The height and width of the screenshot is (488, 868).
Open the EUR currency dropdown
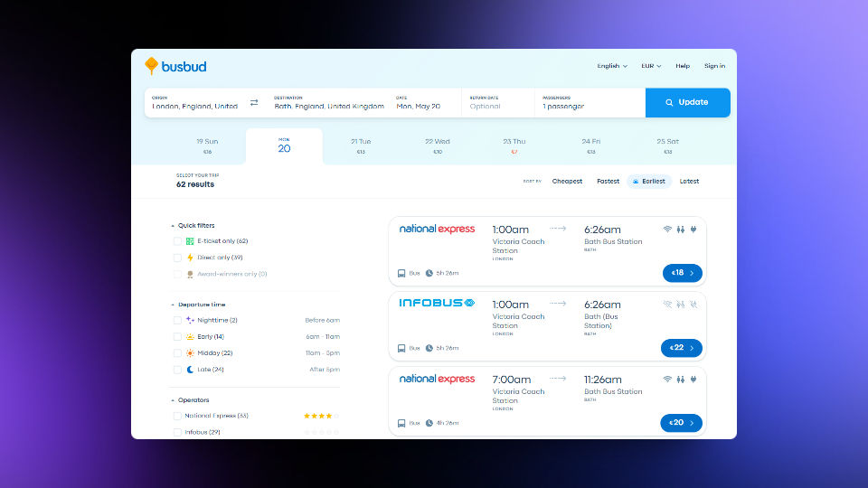[x=651, y=66]
